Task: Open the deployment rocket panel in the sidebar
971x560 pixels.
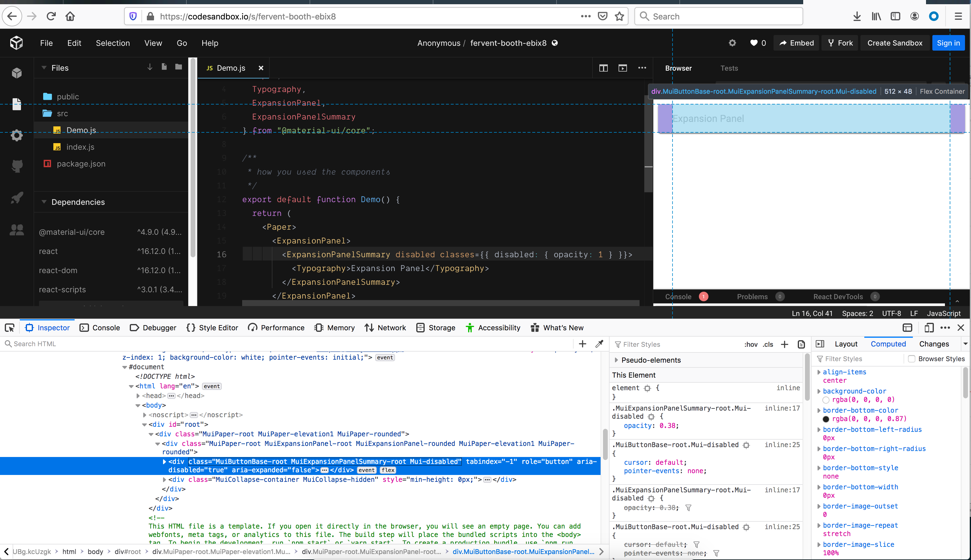Action: [16, 197]
